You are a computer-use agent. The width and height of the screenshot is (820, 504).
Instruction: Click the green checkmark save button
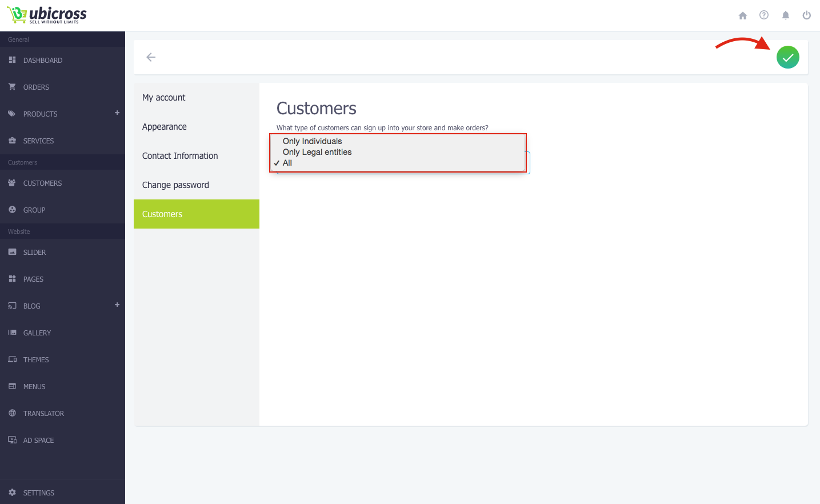pos(788,57)
